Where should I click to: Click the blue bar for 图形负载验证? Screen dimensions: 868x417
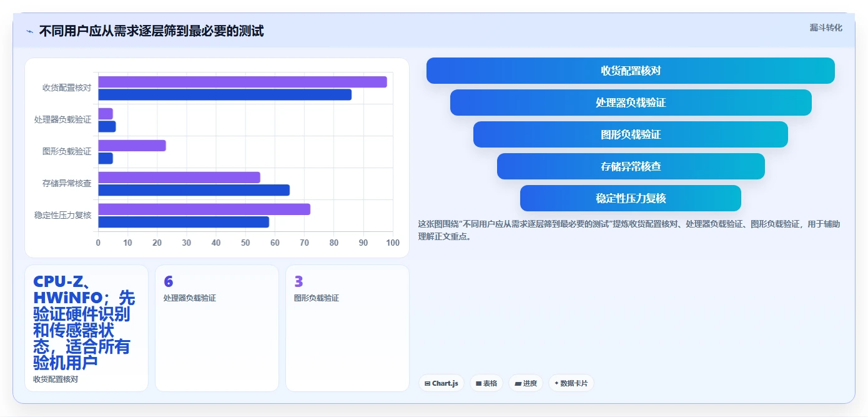(106, 158)
